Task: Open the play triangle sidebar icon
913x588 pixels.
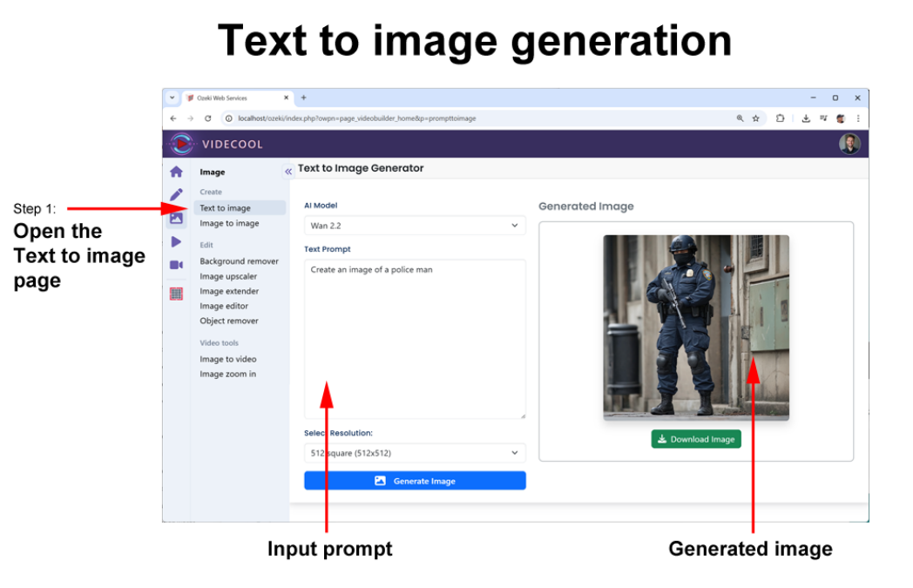Action: point(176,241)
